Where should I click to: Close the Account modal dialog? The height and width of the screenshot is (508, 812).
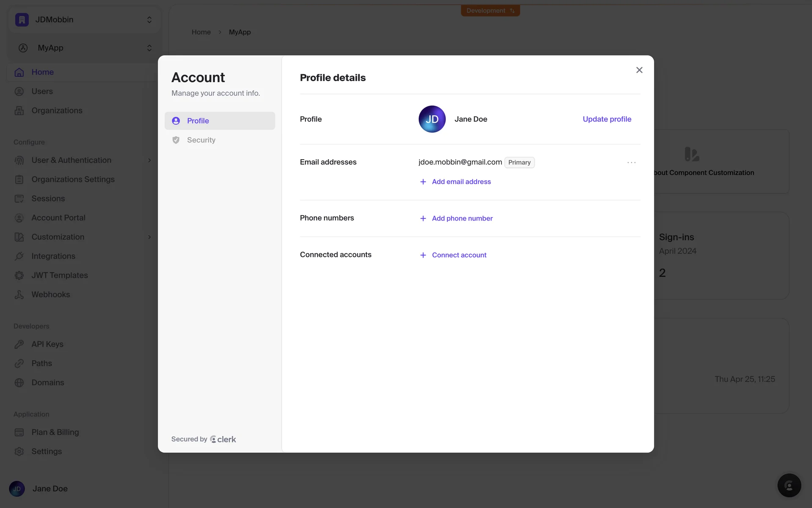tap(639, 70)
